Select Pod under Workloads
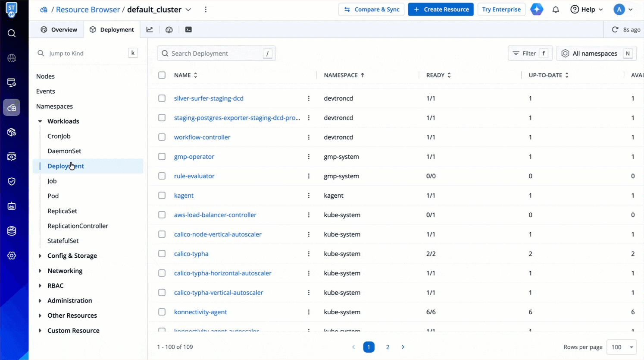Viewport: 644px width, 360px height. click(x=53, y=196)
